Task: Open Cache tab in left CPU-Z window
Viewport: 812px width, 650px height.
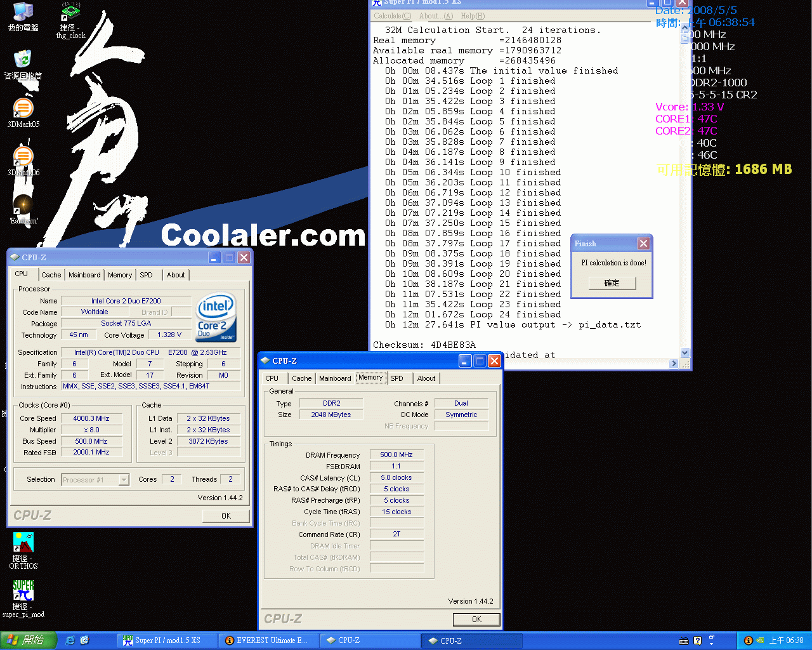Action: pyautogui.click(x=51, y=275)
